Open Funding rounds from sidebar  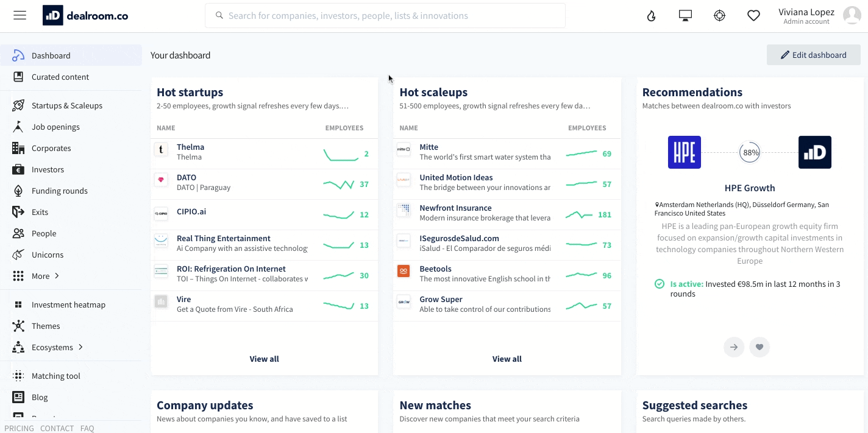coord(71,191)
